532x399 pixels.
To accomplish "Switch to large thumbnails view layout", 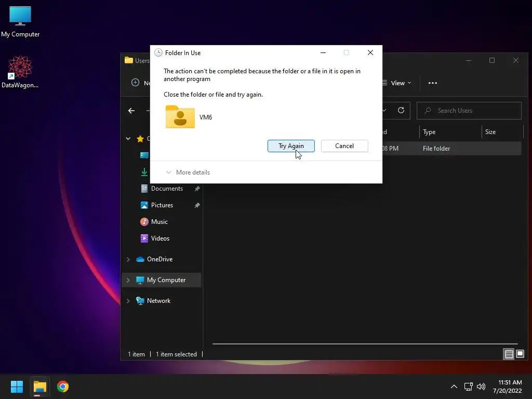I will (x=520, y=354).
